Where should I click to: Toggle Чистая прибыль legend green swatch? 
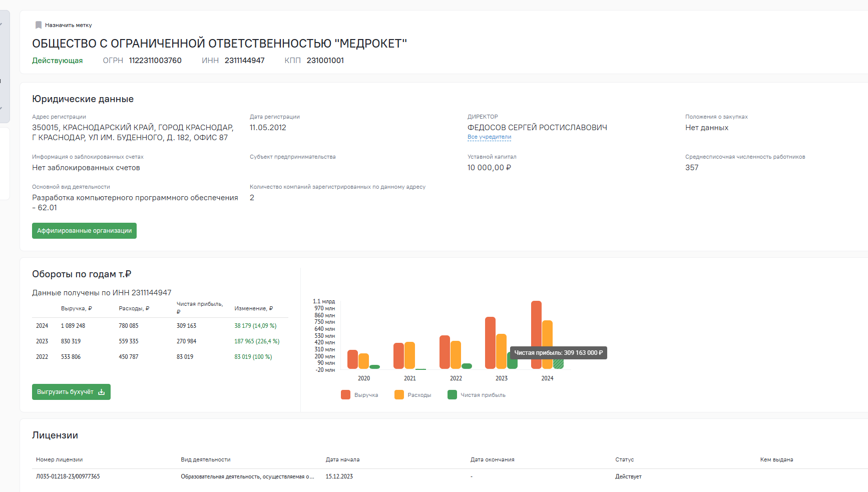pos(452,395)
